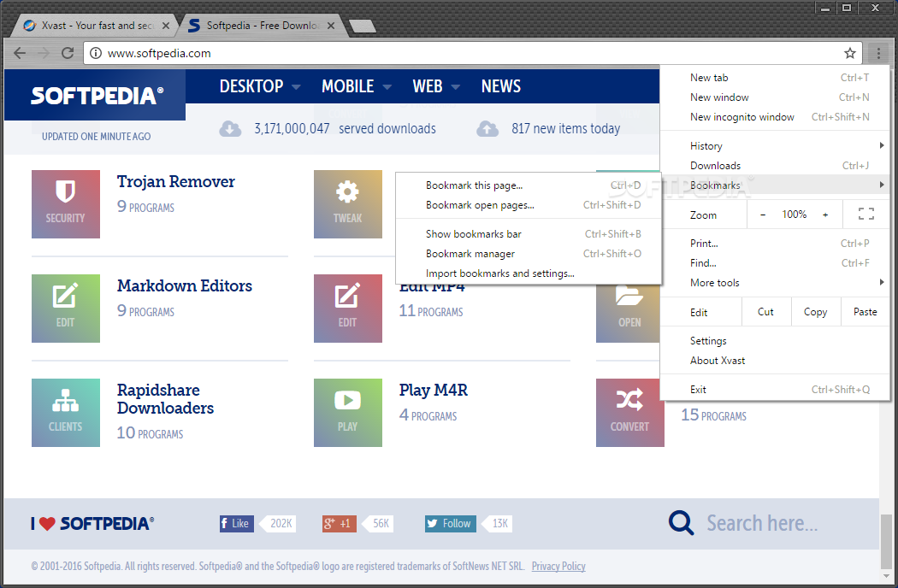Click the Google +1 button
The width and height of the screenshot is (898, 588).
tap(339, 523)
